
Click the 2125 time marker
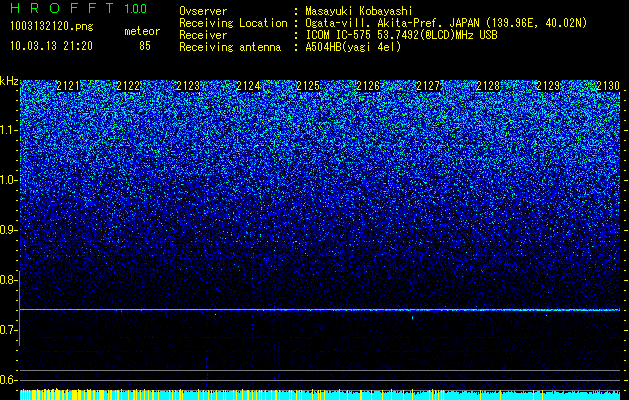click(x=308, y=86)
